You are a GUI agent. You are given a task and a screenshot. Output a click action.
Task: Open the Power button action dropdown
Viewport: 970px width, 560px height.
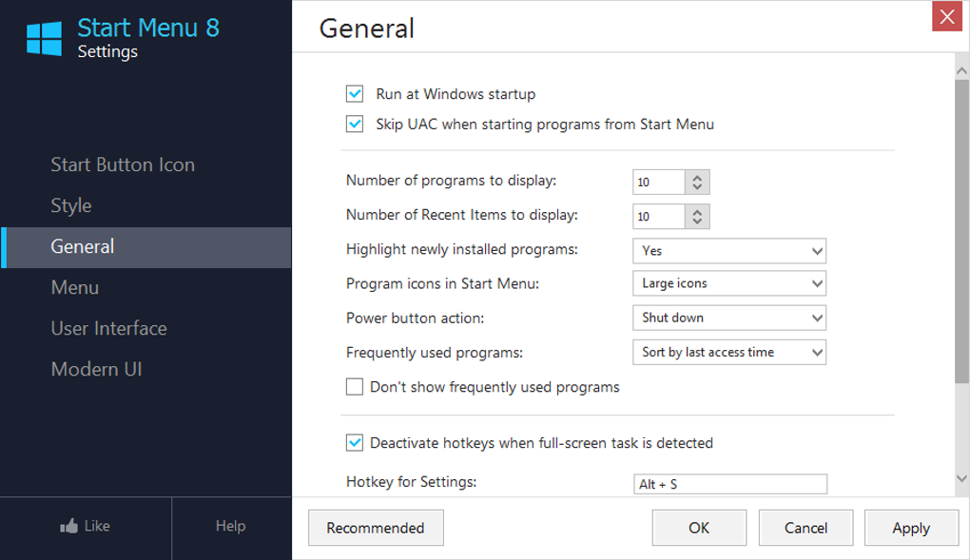click(x=728, y=318)
